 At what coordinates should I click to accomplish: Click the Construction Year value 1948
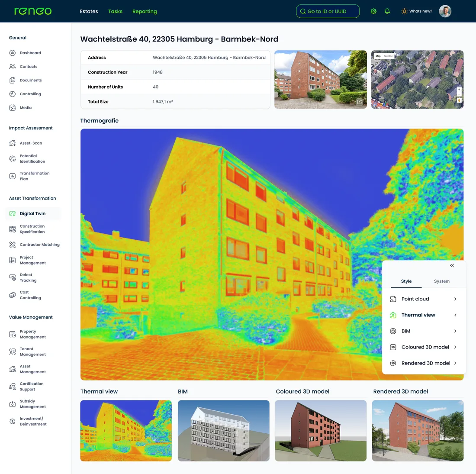click(x=158, y=72)
